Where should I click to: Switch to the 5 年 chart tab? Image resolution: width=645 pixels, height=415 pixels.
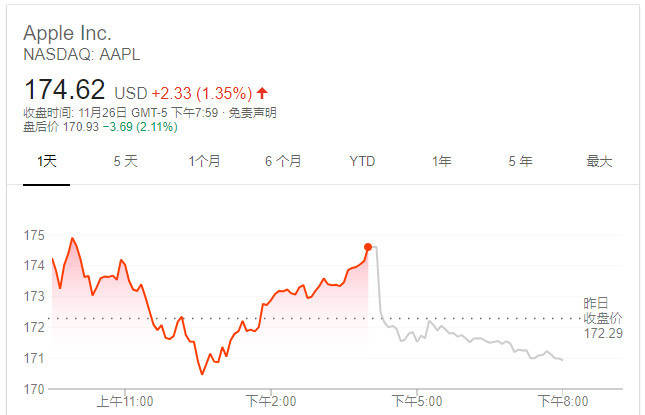(520, 161)
